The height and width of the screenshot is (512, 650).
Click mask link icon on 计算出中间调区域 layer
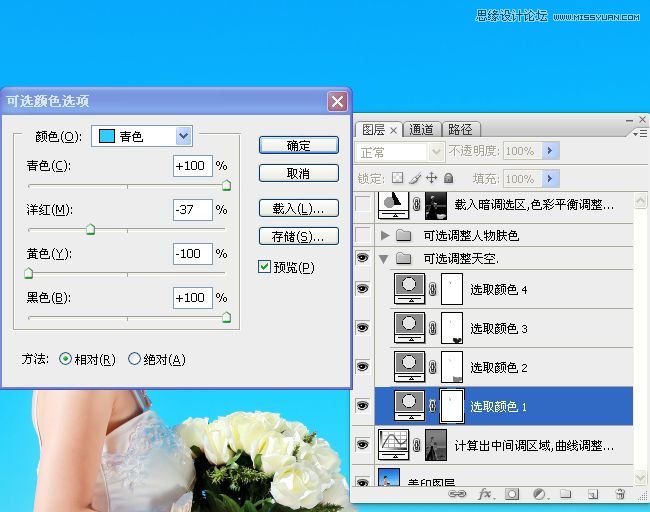coord(417,445)
